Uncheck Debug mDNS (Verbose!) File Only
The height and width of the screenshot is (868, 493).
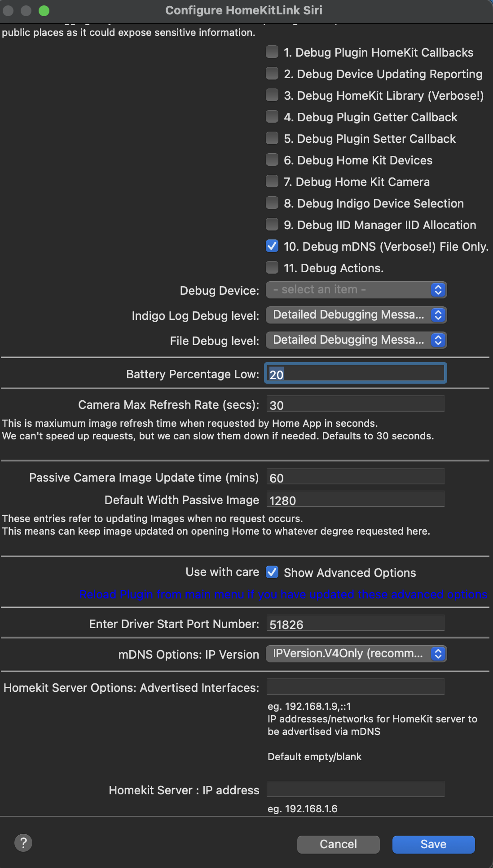(272, 246)
